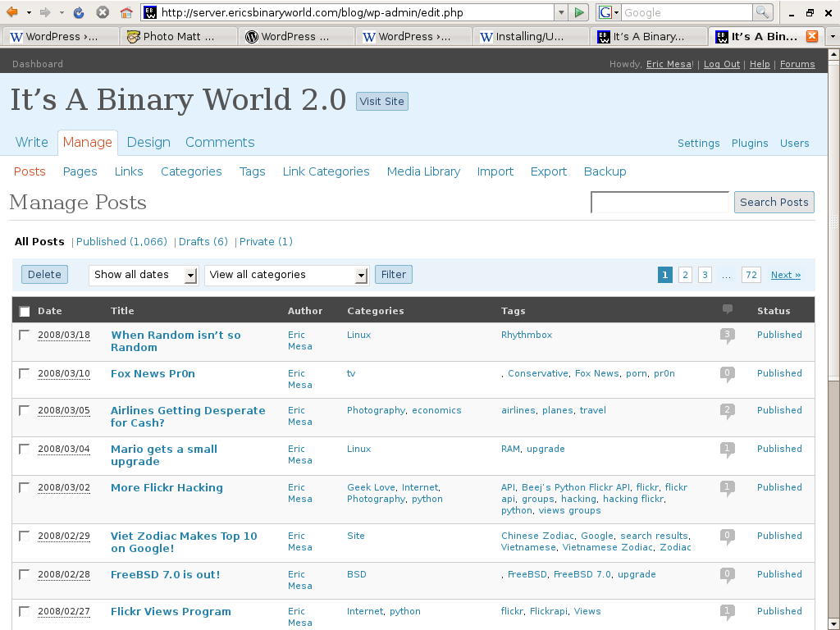Open the Media Library sub-menu
Screen dimensions: 840x630
tap(423, 171)
